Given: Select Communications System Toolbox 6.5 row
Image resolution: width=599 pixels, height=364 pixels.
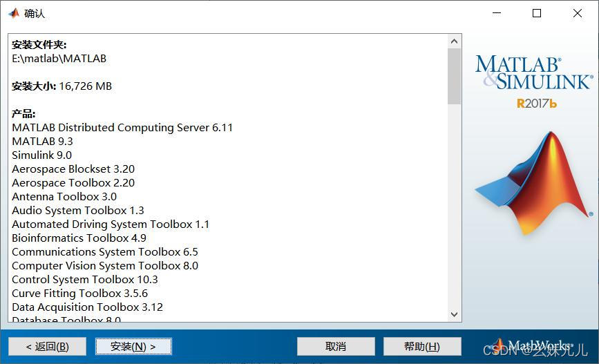Looking at the screenshot, I should point(105,251).
